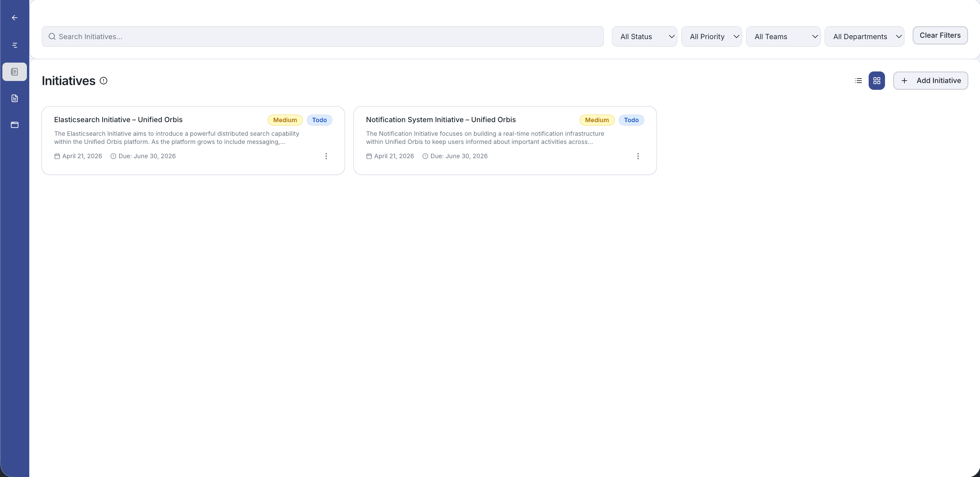This screenshot has width=980, height=477.
Task: Open the initiatives list sidebar icon
Action: pos(14,72)
